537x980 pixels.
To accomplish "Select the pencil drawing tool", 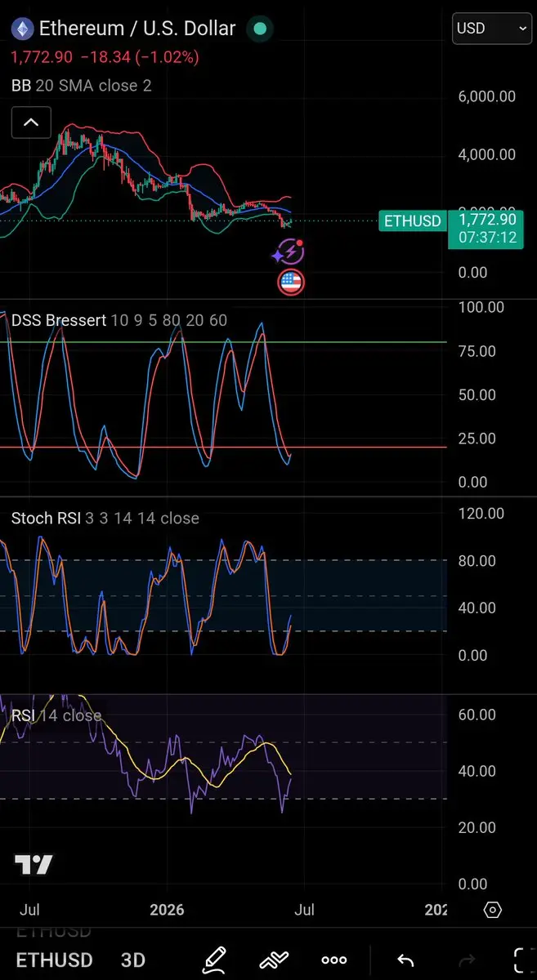I will point(214,960).
